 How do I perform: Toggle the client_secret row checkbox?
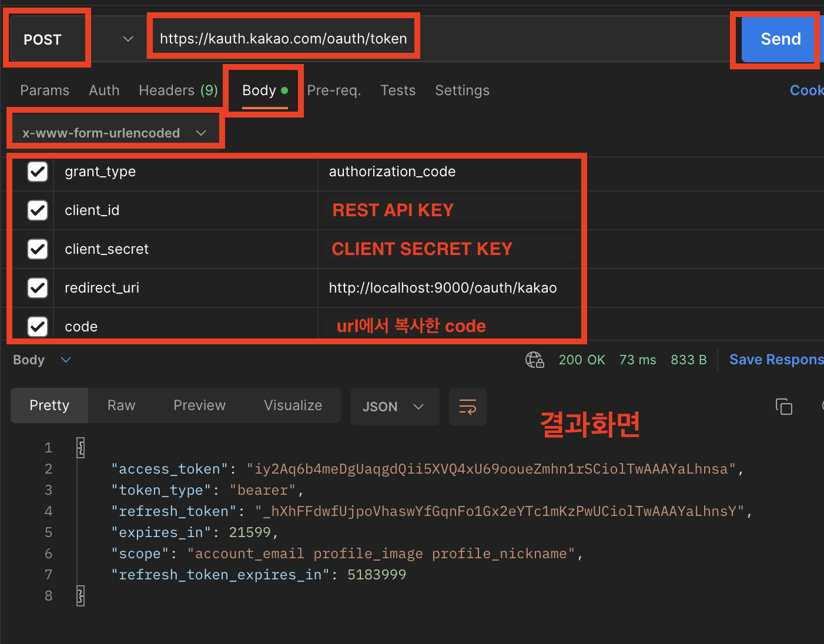coord(38,249)
